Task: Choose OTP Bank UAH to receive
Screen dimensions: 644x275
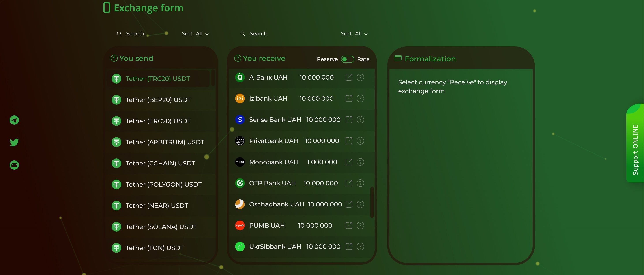Action: pyautogui.click(x=272, y=183)
